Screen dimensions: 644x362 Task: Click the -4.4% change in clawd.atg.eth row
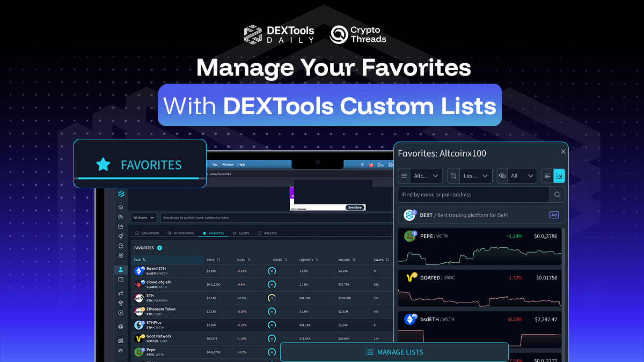click(241, 285)
